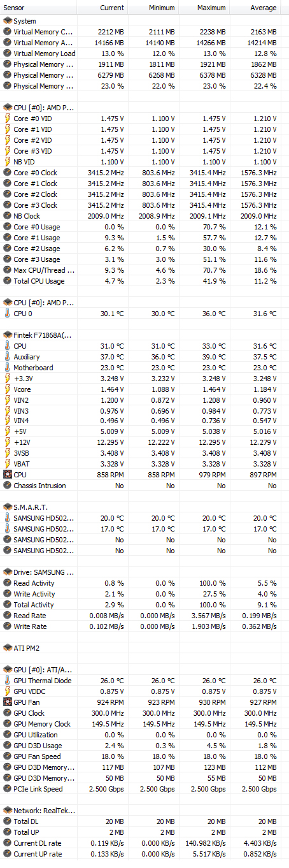Select the +3.3V voltage row label
The image size is (289, 868).
24,379
